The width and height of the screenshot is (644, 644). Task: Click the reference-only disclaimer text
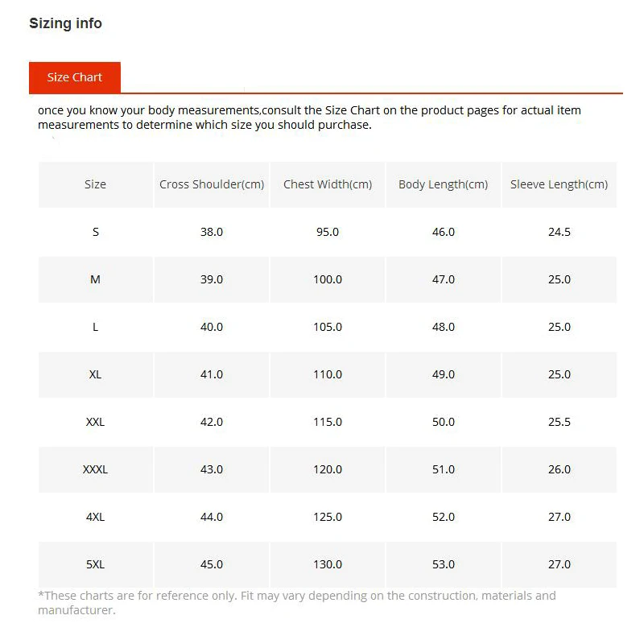tap(297, 603)
